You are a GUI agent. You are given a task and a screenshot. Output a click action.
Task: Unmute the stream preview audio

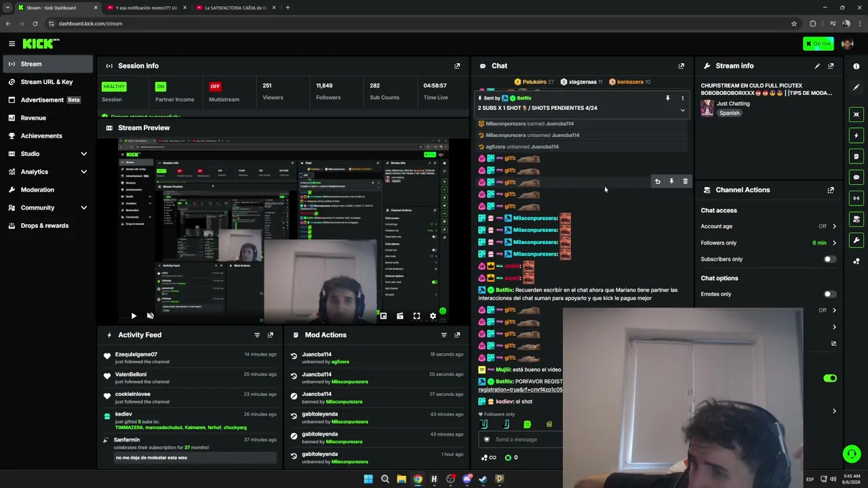tap(150, 316)
